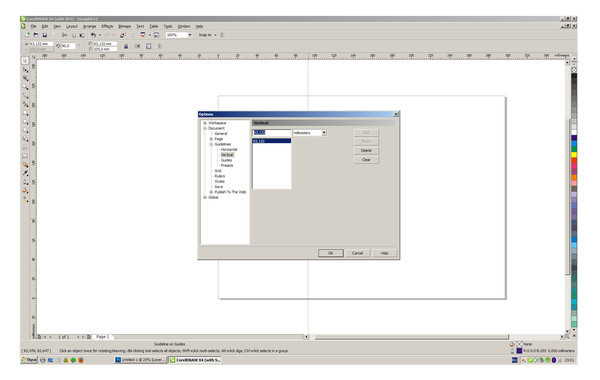Pick the yellow swatch in the color palette
The height and width of the screenshot is (380, 600).
point(574,155)
